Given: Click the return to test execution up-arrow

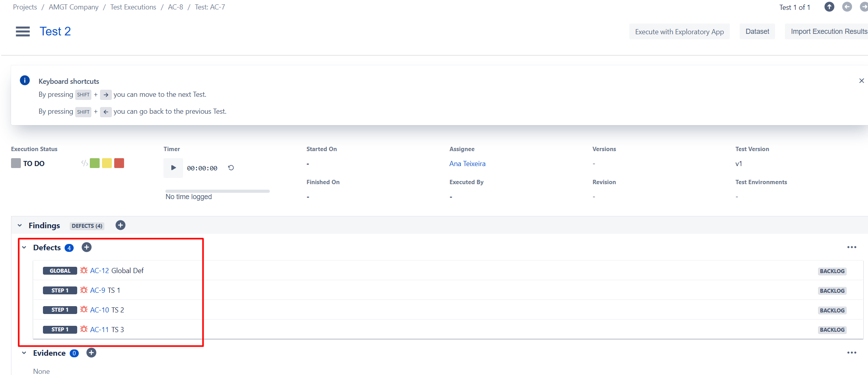Looking at the screenshot, I should [829, 7].
